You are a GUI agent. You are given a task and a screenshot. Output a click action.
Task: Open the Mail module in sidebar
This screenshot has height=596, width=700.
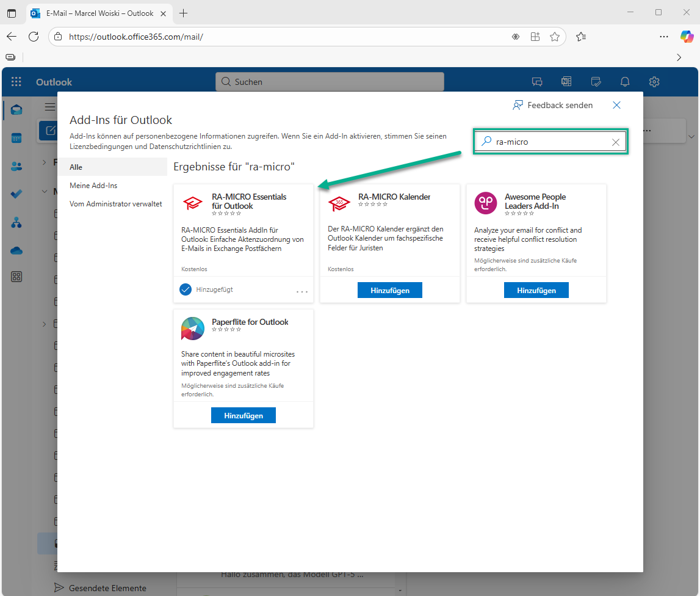[16, 109]
